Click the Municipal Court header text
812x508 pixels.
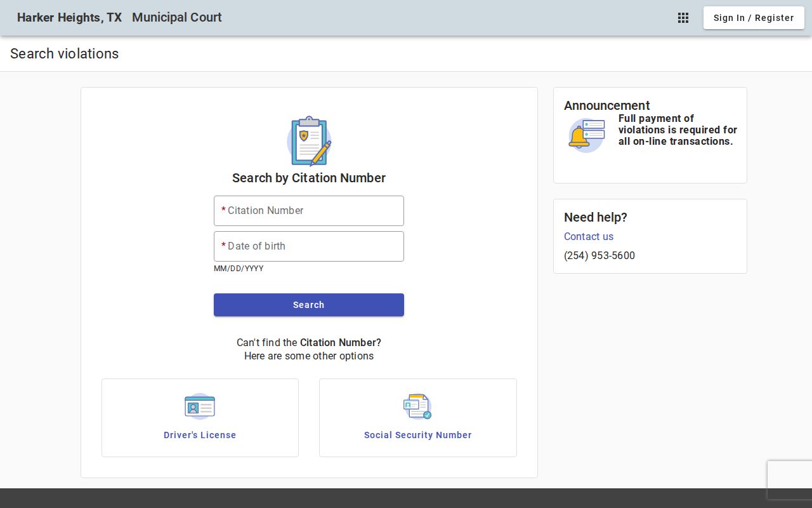coord(177,18)
